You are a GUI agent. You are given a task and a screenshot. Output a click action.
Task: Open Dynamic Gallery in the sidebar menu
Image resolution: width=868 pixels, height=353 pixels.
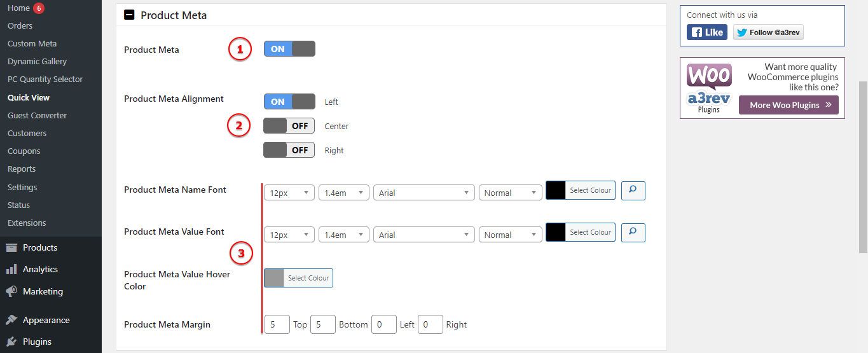point(37,62)
